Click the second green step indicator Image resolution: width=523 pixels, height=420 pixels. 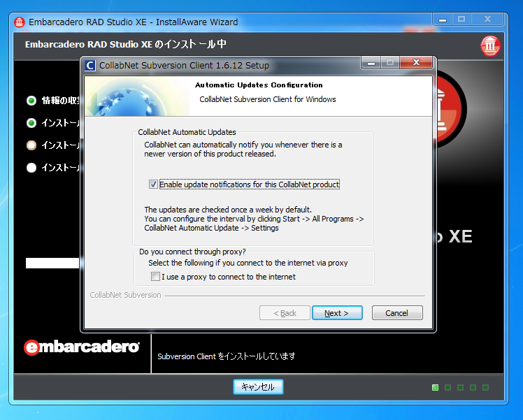pyautogui.click(x=31, y=123)
